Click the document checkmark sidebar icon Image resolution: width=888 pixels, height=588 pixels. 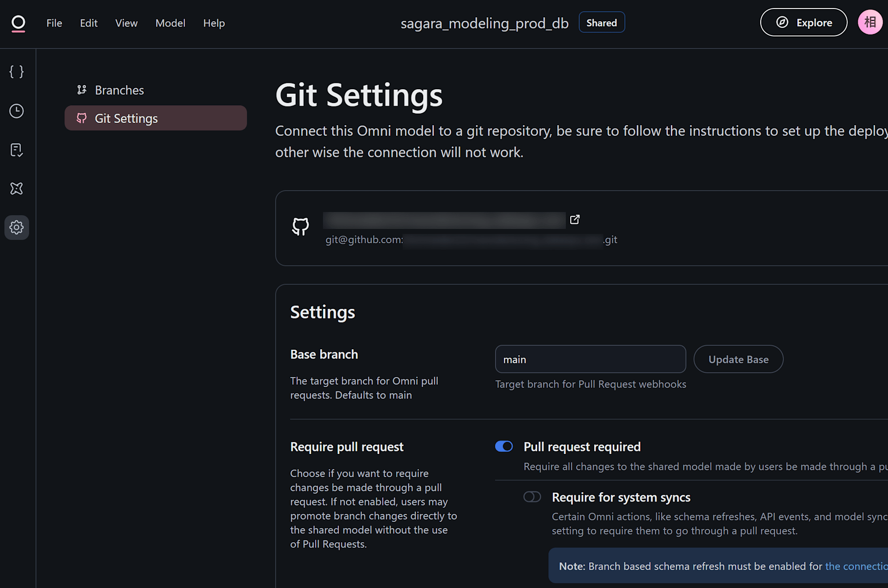tap(16, 150)
